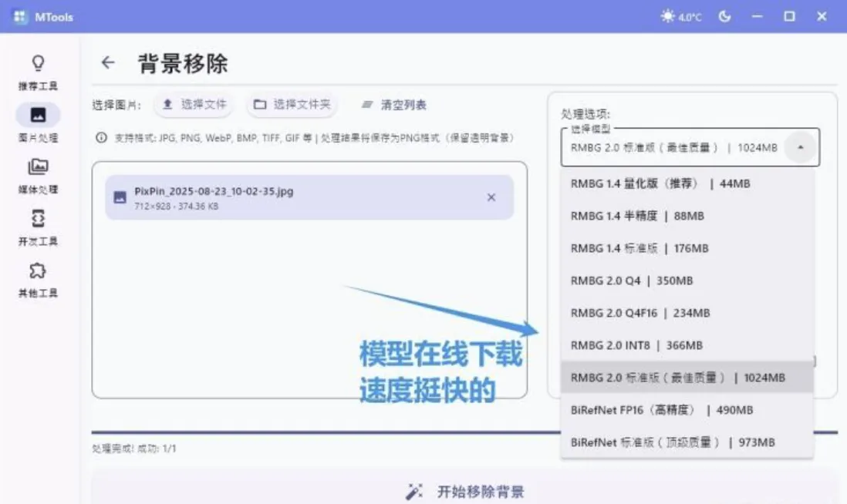Click the image thumbnail icon on the file entry

click(119, 197)
